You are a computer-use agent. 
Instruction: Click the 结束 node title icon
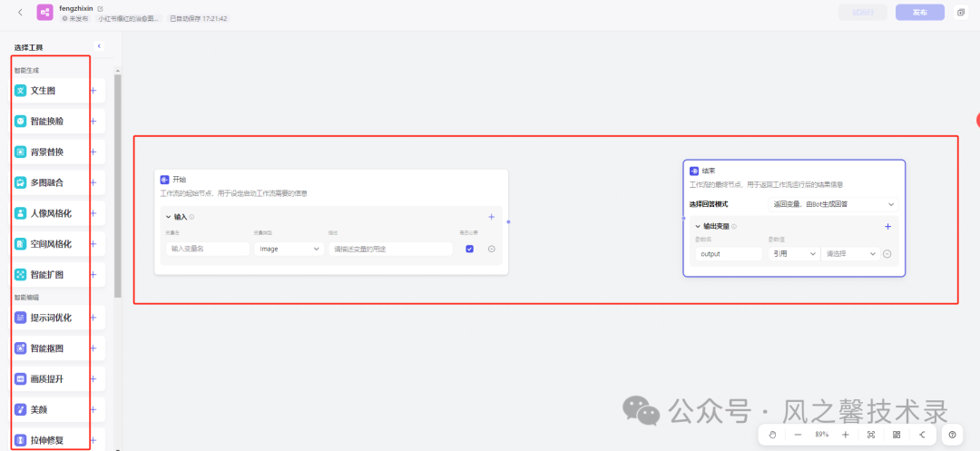694,171
